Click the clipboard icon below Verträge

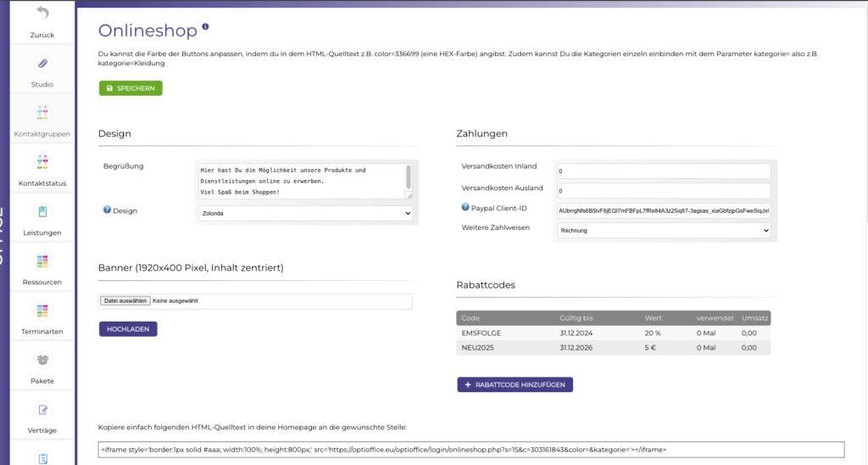click(42, 458)
